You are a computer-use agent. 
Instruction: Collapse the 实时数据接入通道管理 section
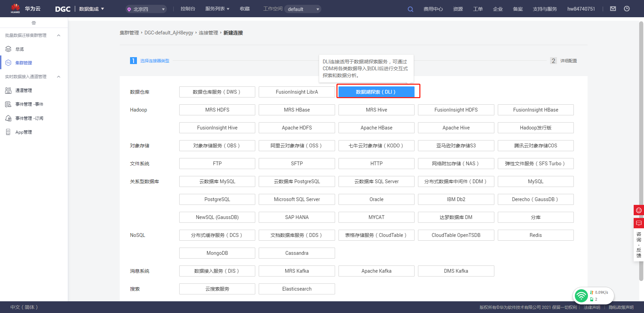coord(59,76)
